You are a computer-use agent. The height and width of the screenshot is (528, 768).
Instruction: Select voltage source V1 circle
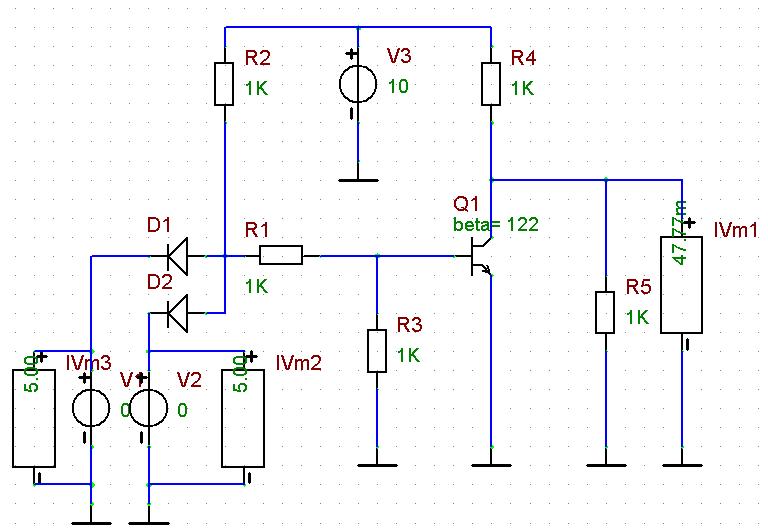91,408
